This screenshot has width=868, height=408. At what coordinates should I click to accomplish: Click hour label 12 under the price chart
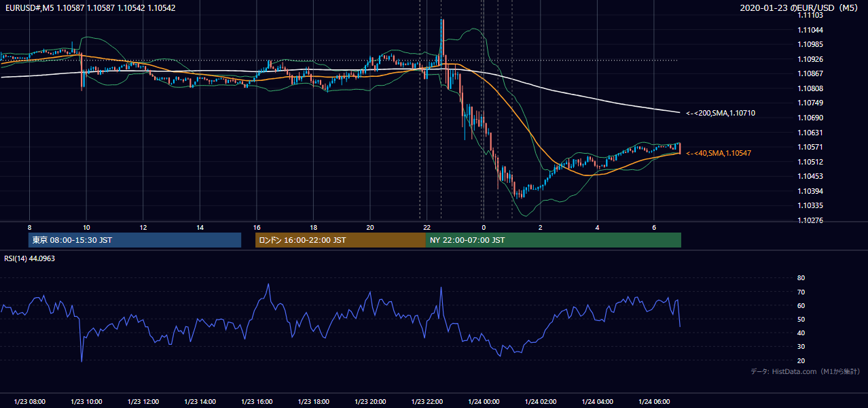pos(143,227)
